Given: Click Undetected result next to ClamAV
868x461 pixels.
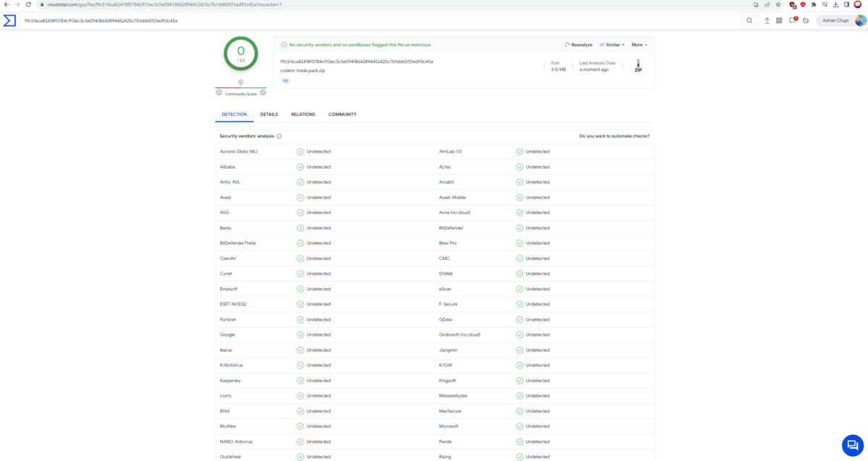Looking at the screenshot, I should tap(318, 258).
